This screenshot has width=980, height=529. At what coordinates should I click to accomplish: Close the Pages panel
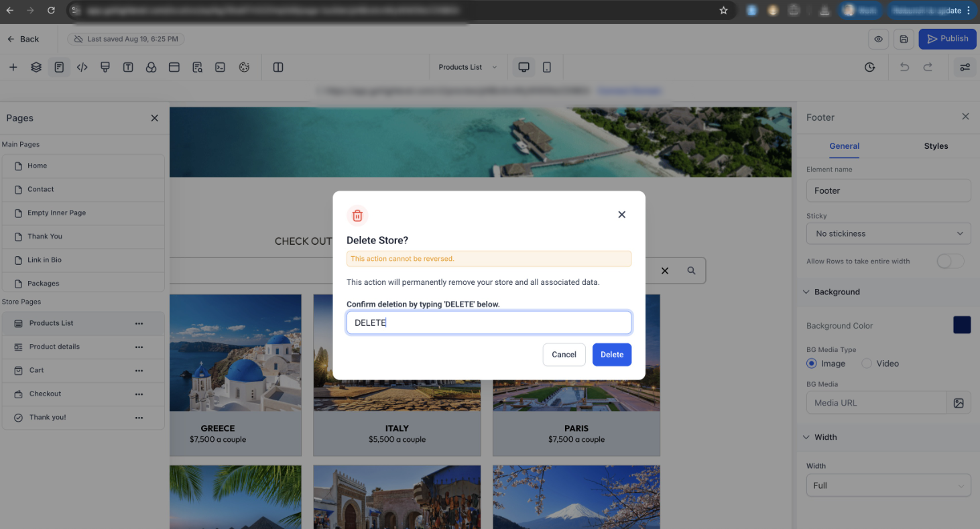point(154,118)
